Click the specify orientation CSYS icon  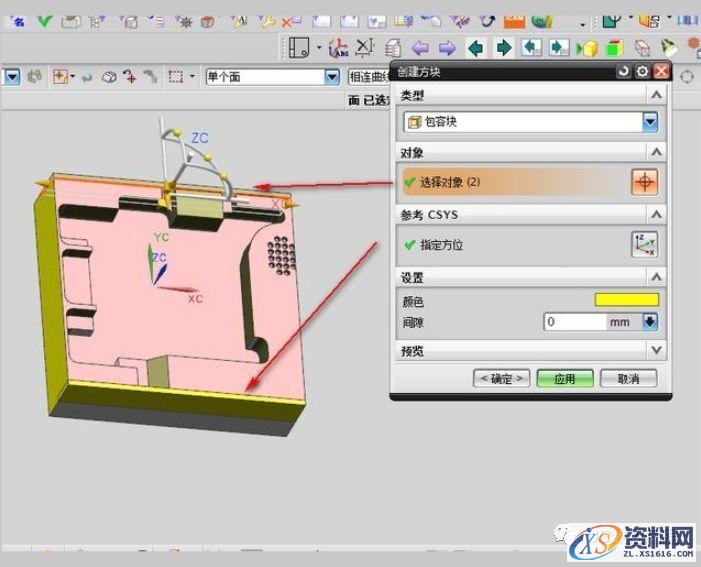(x=645, y=244)
